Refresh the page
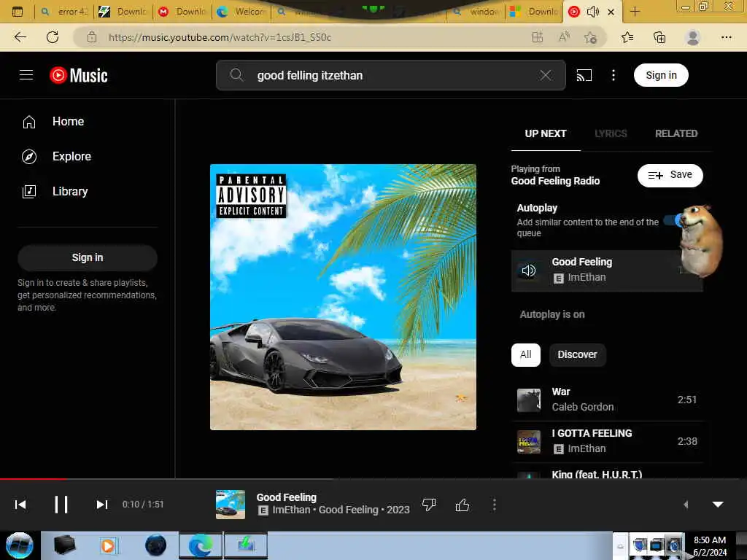 pyautogui.click(x=53, y=37)
